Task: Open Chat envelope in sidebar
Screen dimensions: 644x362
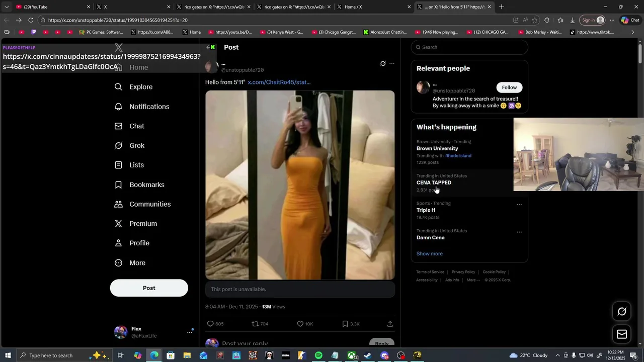Action: click(x=129, y=126)
